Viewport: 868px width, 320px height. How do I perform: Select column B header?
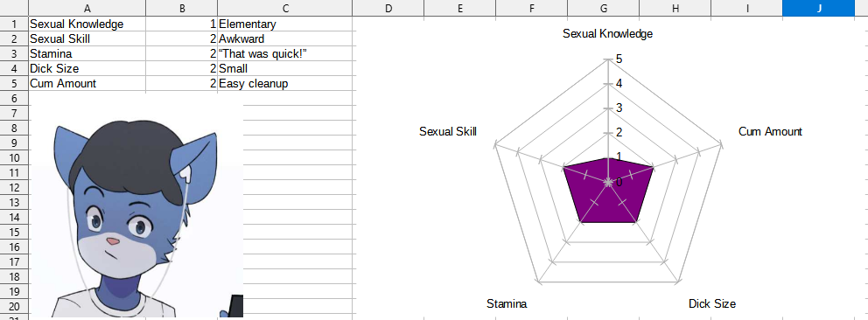pos(182,8)
